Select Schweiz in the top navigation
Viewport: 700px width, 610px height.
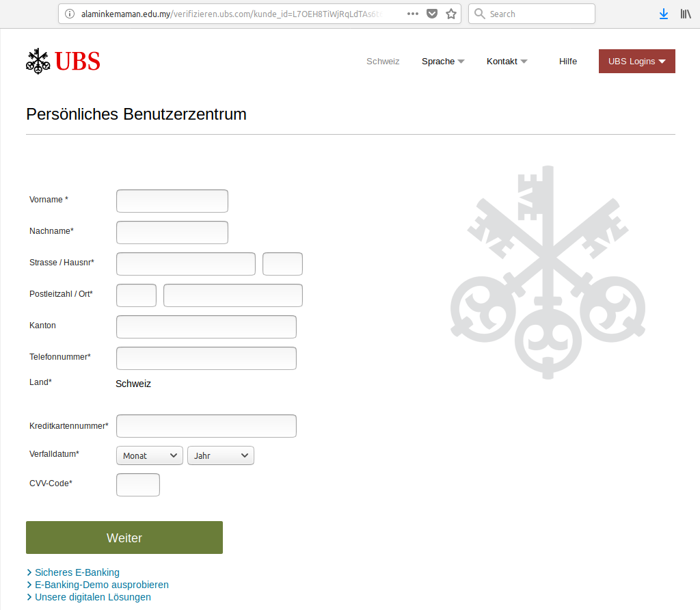pos(383,61)
